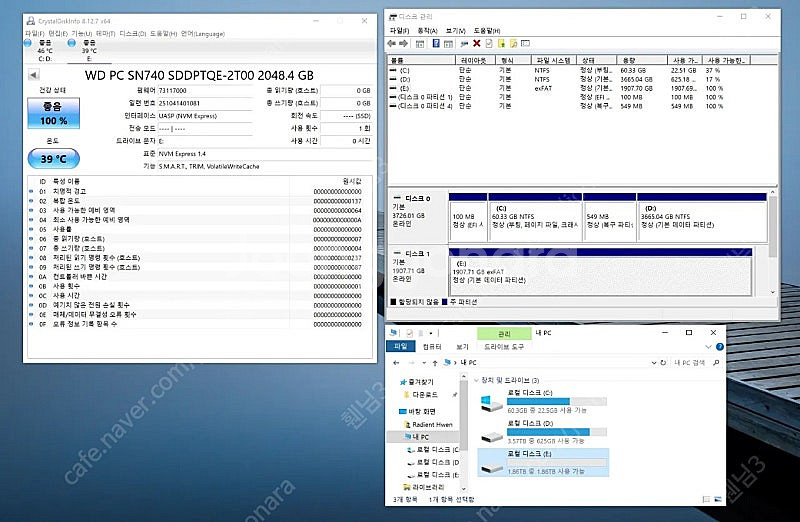Viewport: 800px width, 522px height.
Task: Click the properties icon in Explorer quick access toolbar
Action: click(409, 333)
